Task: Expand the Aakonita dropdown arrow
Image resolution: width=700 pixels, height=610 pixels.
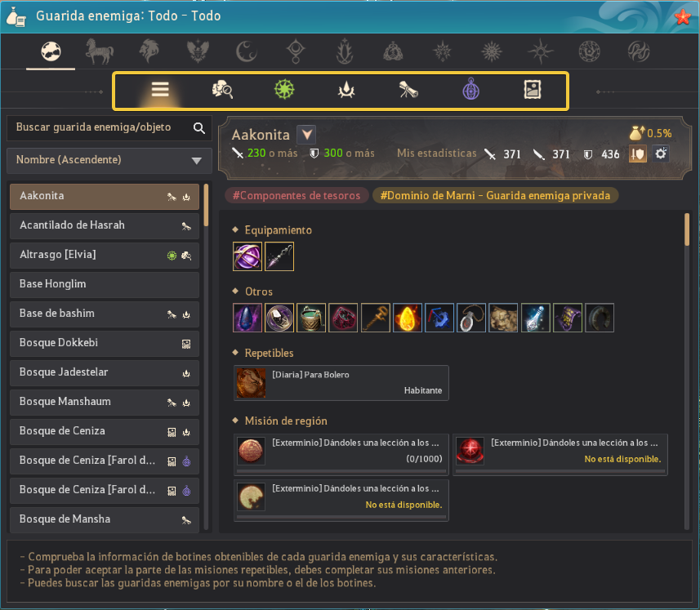Action: 306,134
